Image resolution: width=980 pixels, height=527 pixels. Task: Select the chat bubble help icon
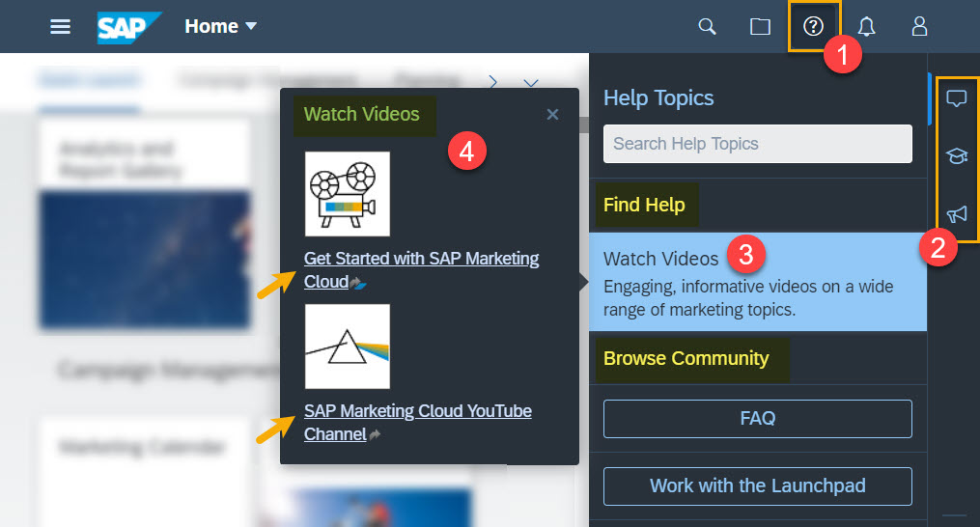(956, 98)
